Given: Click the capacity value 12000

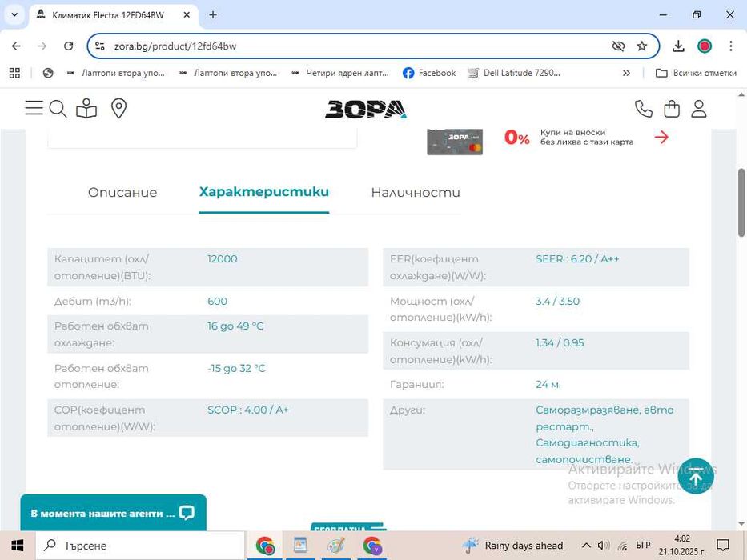Looking at the screenshot, I should pyautogui.click(x=222, y=259).
